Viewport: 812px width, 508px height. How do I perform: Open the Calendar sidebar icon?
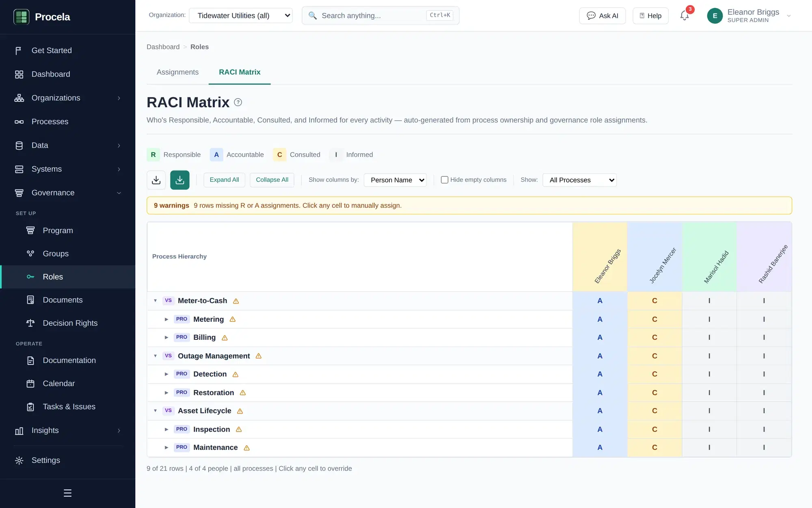point(30,384)
